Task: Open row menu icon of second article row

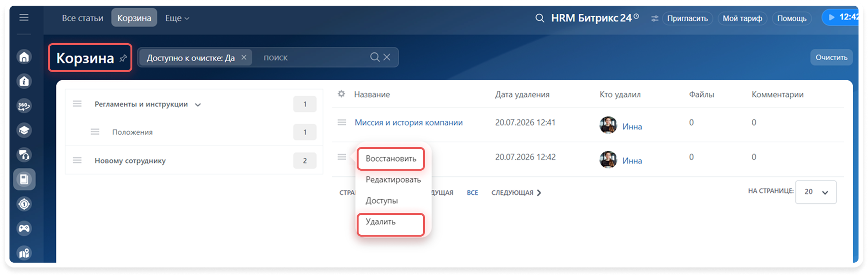Action: 342,157
